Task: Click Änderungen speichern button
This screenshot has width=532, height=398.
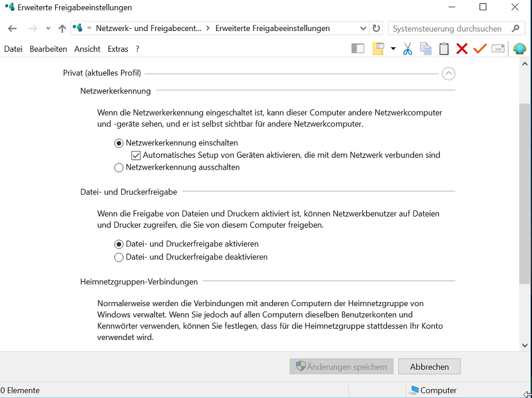Action: (342, 366)
